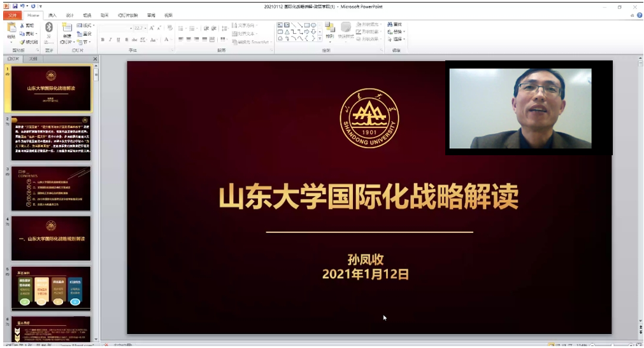Viewport: 644px width, 348px height.
Task: Select slide 3 contents thumbnail
Action: 51,188
